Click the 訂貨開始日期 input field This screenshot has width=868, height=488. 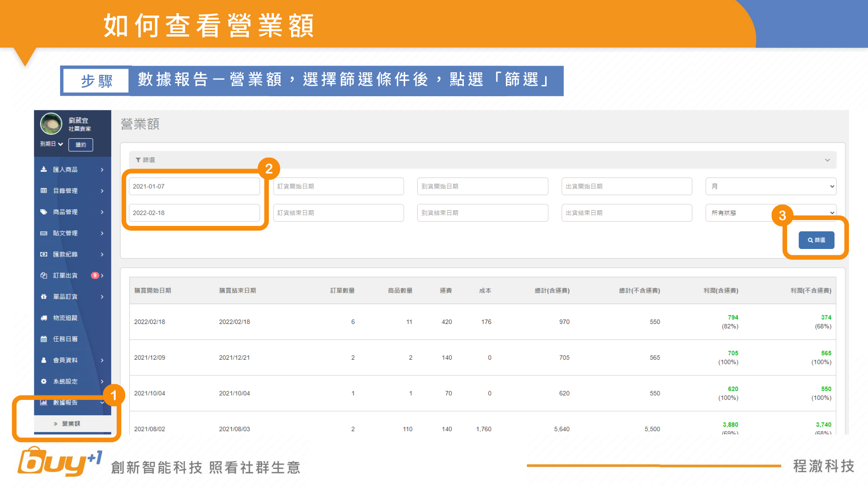tap(338, 186)
